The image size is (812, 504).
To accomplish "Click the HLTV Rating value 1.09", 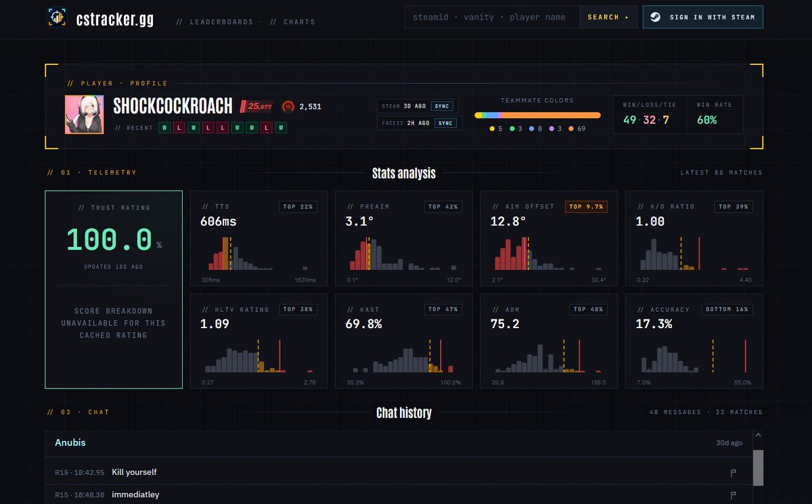I will (x=215, y=324).
